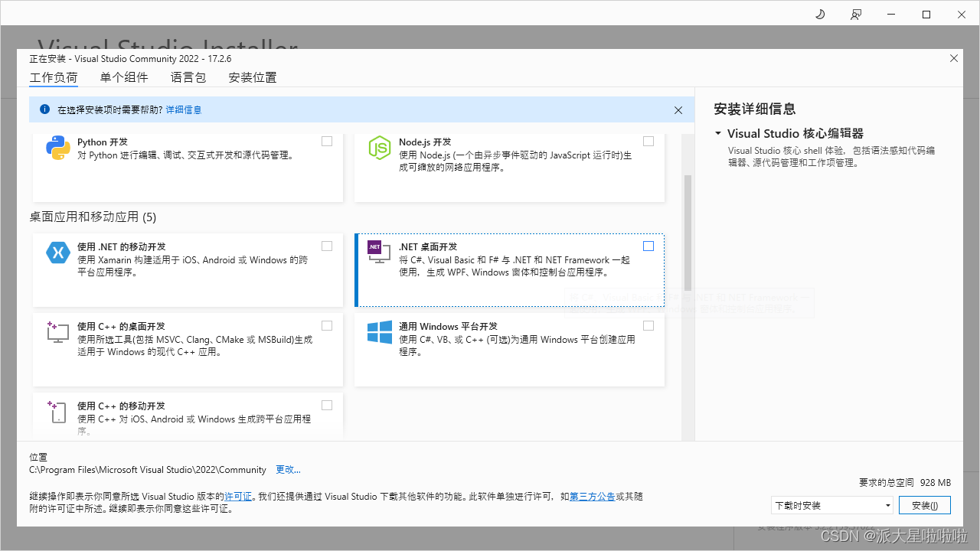The image size is (980, 551).
Task: Switch to the 工作负荷 tab
Action: coord(54,77)
